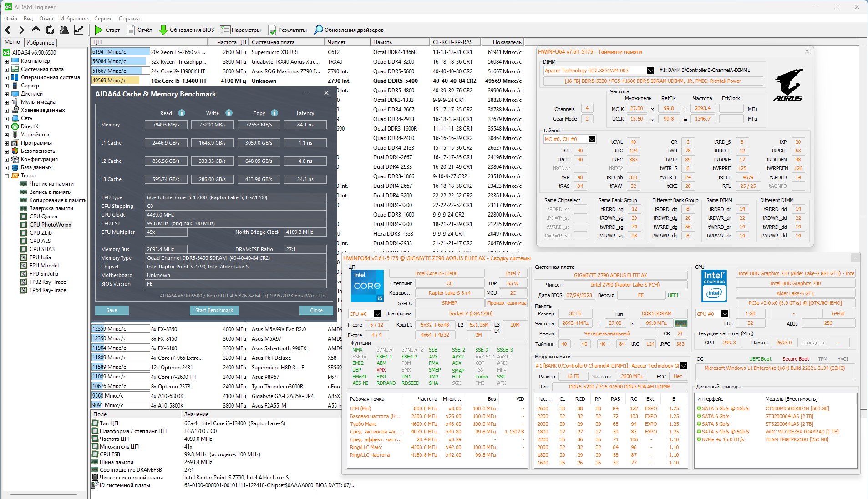Click the up-level arrow icon in toolbar

tap(36, 30)
